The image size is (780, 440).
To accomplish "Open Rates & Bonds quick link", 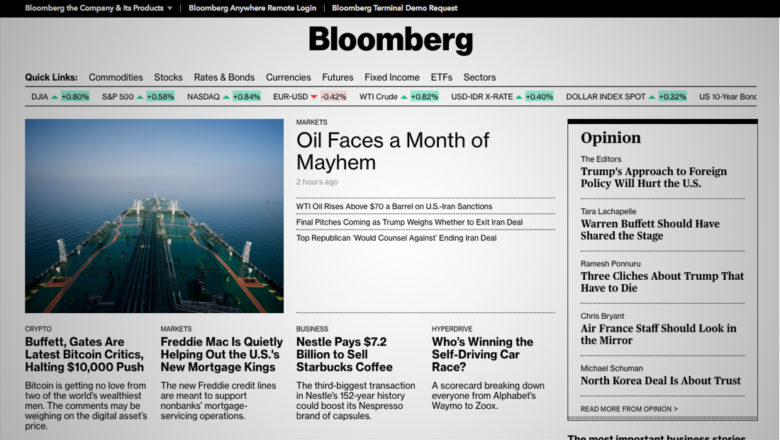I will tap(224, 77).
